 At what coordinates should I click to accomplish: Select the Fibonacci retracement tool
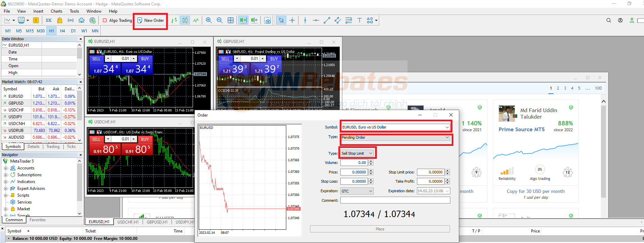coord(349,20)
